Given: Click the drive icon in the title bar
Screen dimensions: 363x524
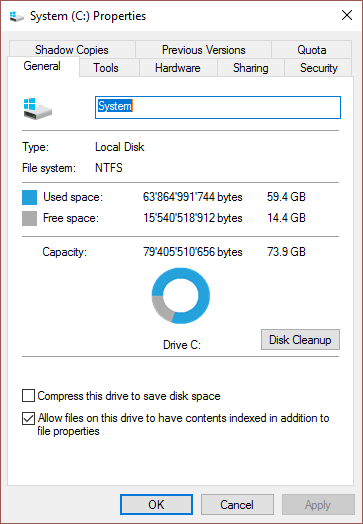Looking at the screenshot, I should (x=17, y=16).
